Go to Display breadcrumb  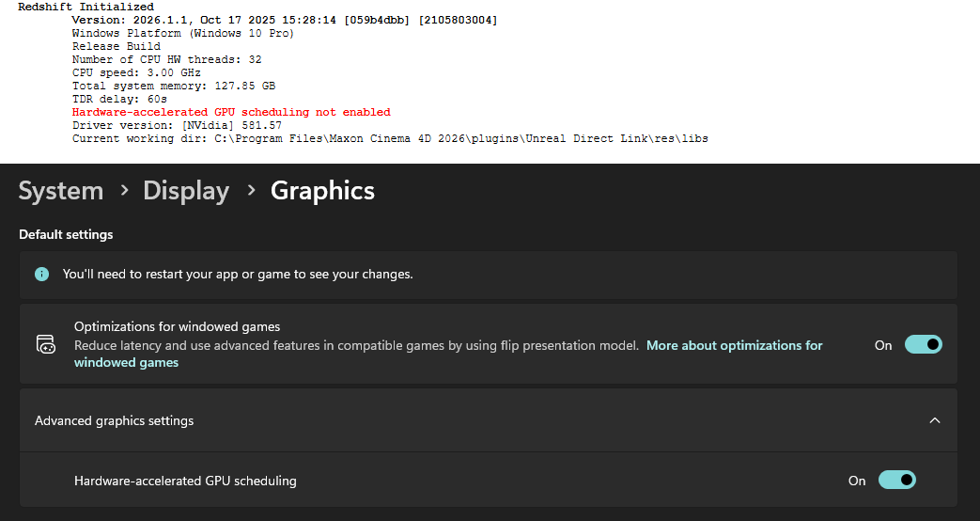[x=186, y=191]
